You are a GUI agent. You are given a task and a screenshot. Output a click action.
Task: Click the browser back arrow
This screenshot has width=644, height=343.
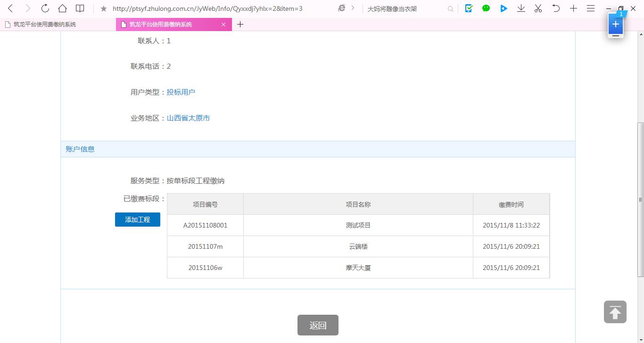point(10,8)
